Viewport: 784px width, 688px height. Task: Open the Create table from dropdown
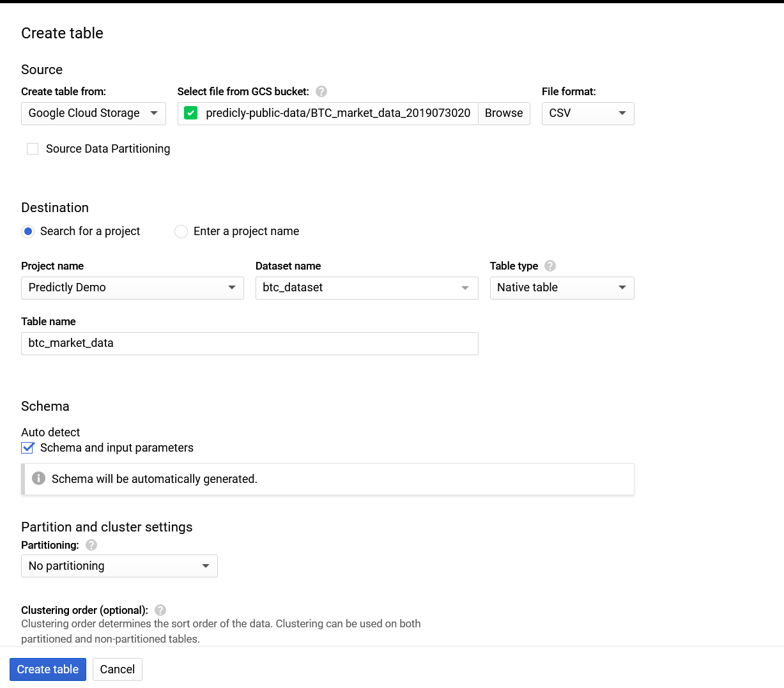[93, 114]
